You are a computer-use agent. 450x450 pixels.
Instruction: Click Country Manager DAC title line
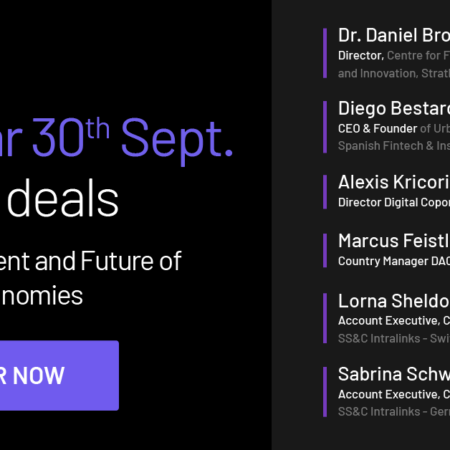394,261
